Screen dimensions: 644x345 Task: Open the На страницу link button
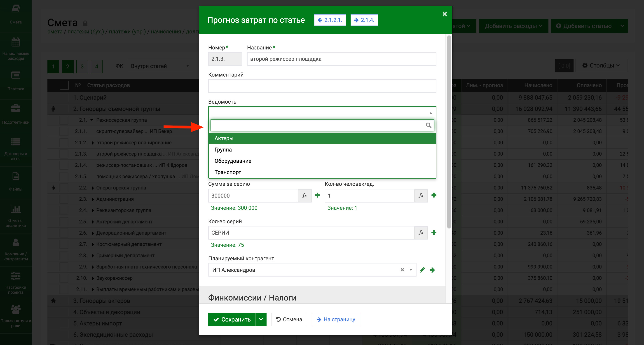(x=336, y=319)
